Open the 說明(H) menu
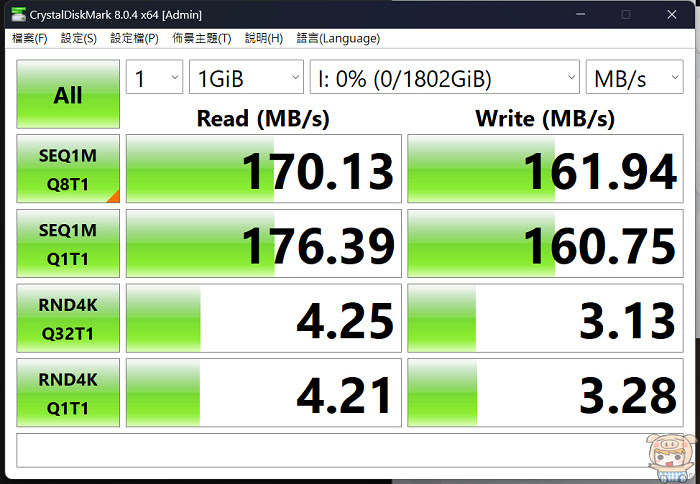 pyautogui.click(x=264, y=38)
